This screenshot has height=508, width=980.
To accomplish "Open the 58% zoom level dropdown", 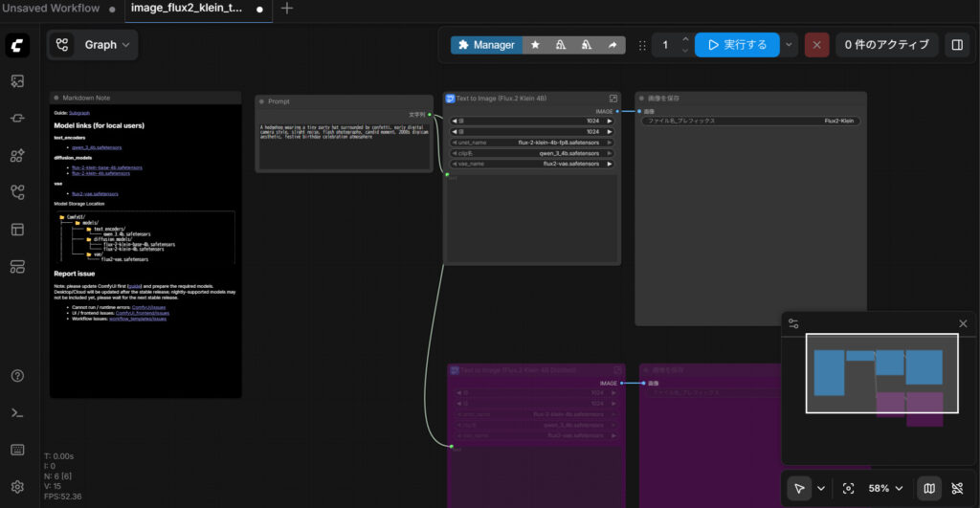I will (x=885, y=488).
